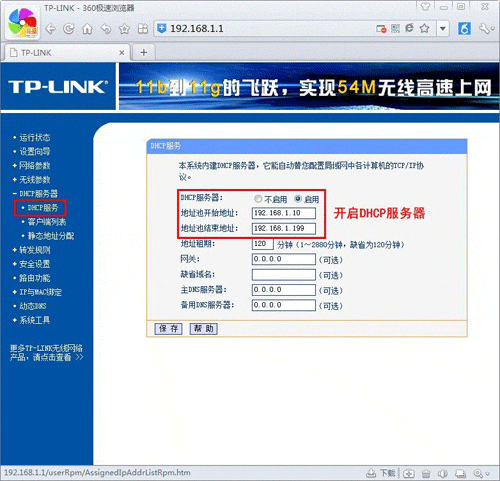This screenshot has width=500, height=481.
Task: Open 客户端列表 submenu item
Action: click(x=47, y=222)
